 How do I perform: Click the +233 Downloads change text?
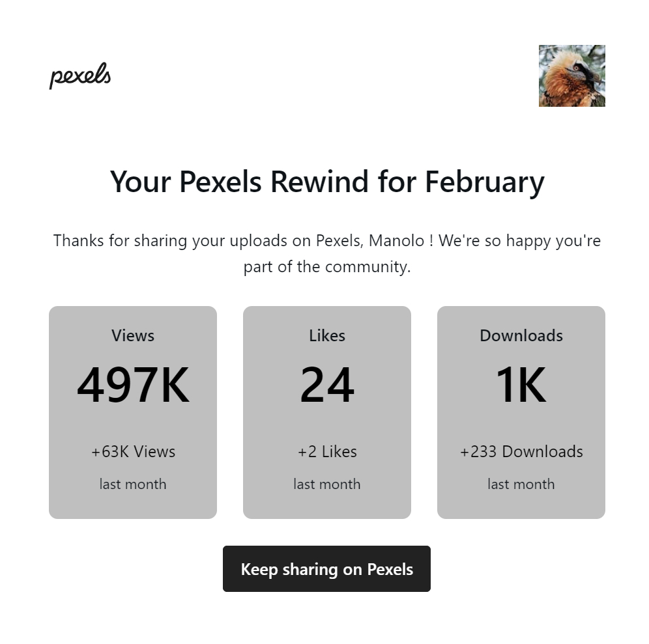[x=521, y=451]
